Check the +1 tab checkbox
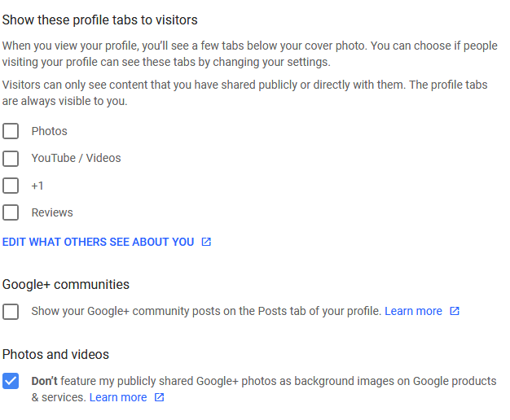 coord(11,186)
